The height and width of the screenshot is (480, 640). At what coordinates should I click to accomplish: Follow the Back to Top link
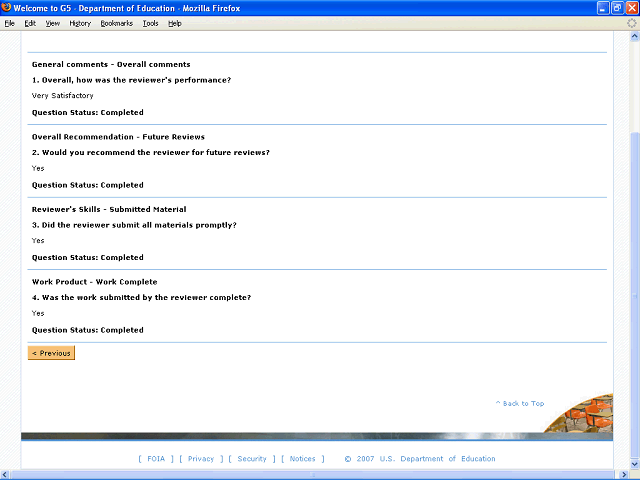[x=520, y=403]
